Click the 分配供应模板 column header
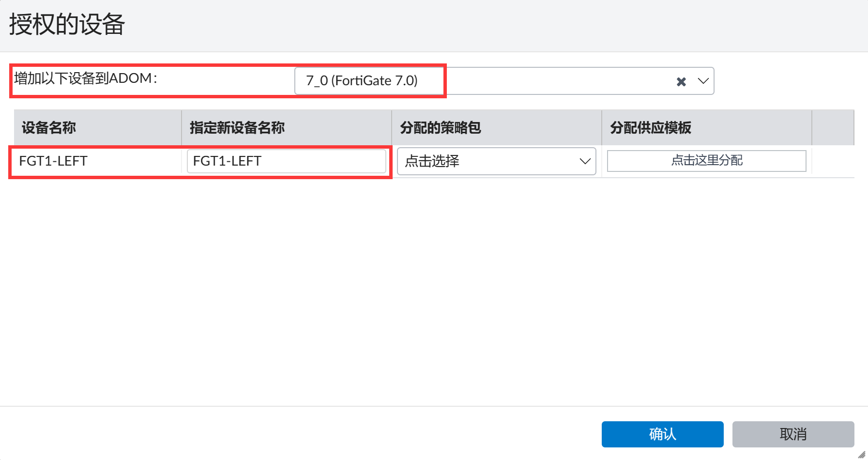 click(650, 128)
